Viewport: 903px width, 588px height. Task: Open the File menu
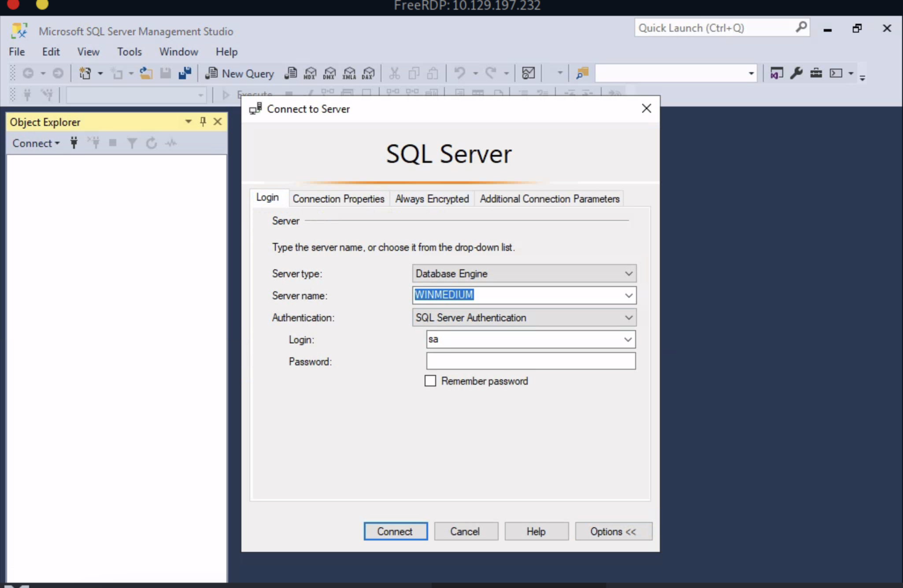point(17,52)
